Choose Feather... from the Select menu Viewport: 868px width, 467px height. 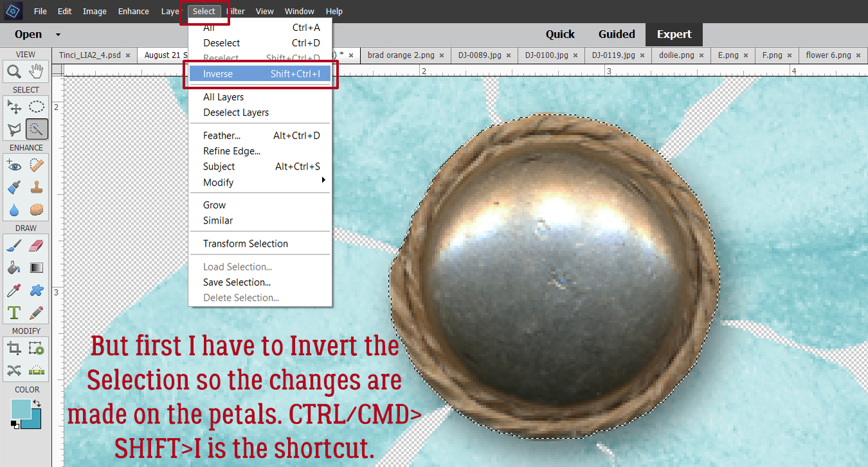(260, 136)
